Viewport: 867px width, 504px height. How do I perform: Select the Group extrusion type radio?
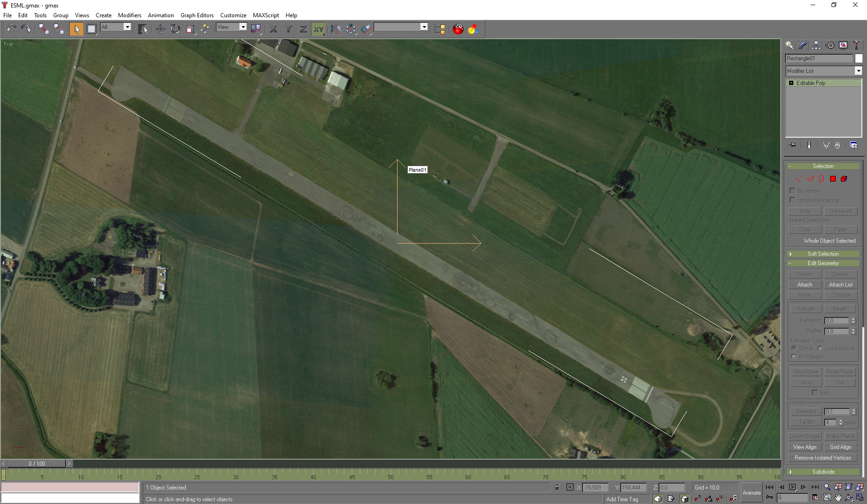tap(794, 348)
